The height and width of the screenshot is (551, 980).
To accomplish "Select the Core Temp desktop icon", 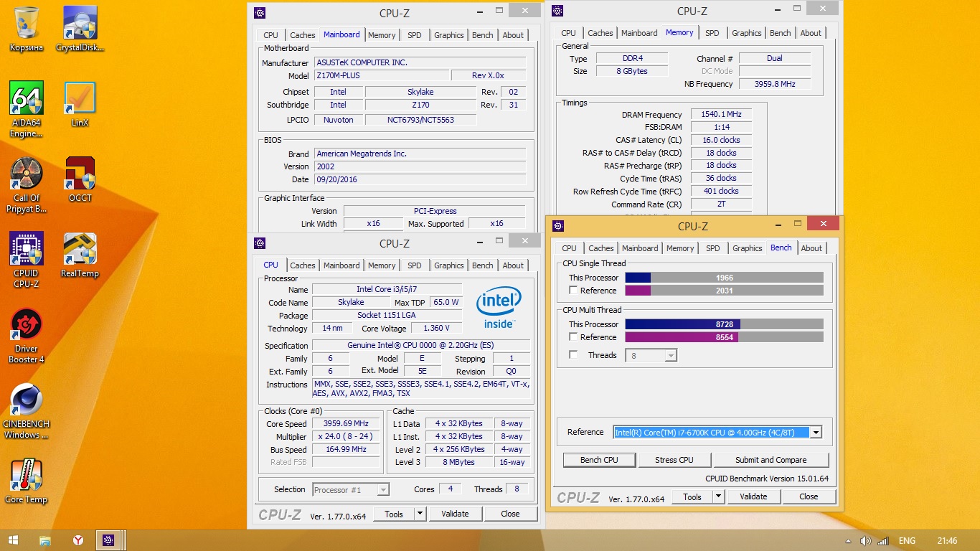I will pyautogui.click(x=27, y=481).
